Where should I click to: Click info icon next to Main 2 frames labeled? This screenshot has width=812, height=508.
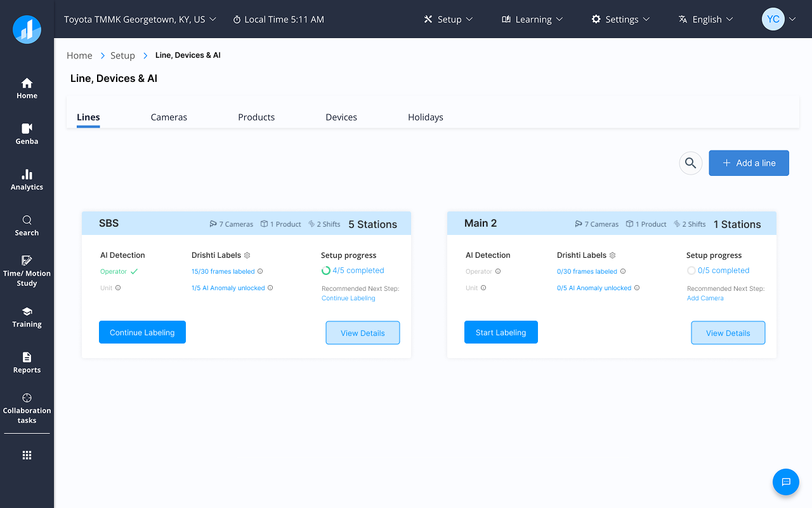point(623,271)
